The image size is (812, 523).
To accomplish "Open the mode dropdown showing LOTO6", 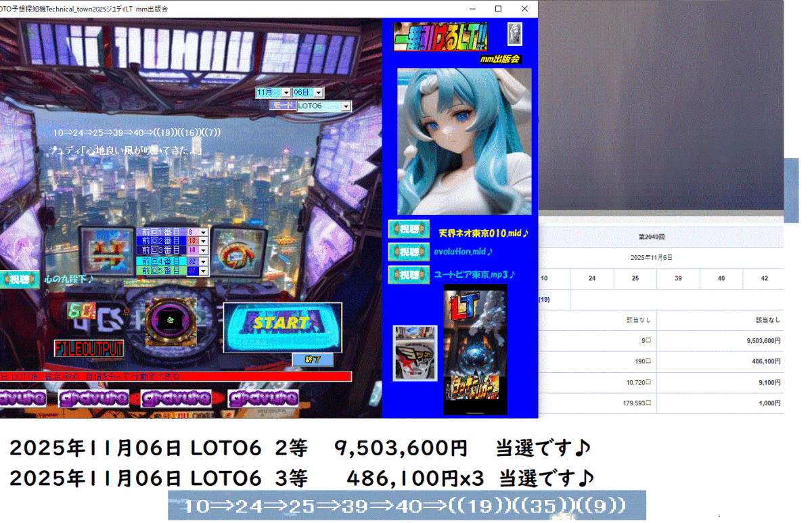I will (346, 106).
